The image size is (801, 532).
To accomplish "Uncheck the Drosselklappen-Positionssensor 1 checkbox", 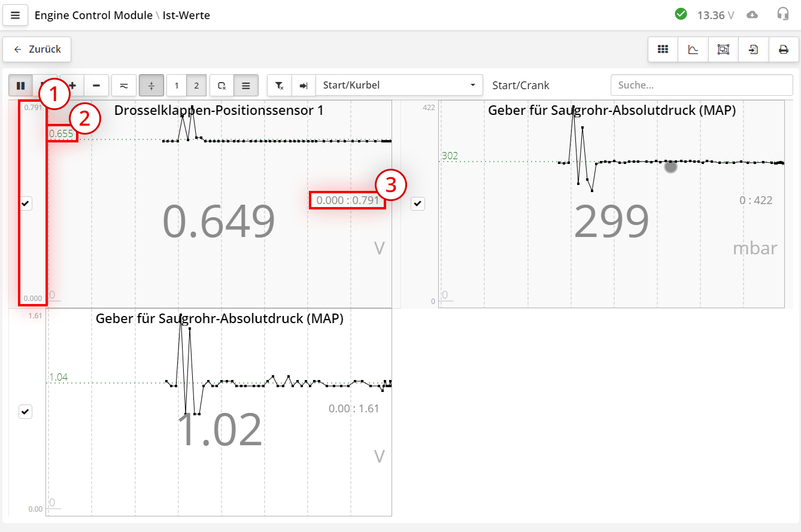I will click(x=25, y=204).
